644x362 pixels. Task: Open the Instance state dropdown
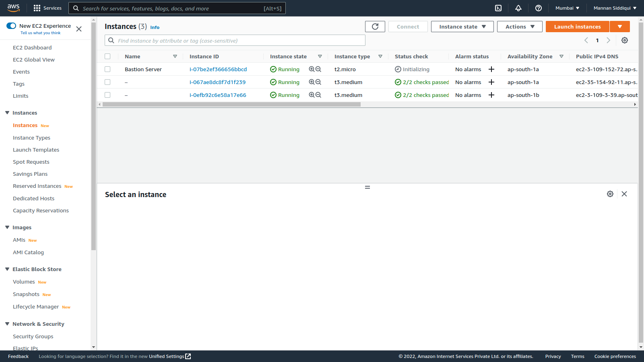point(462,26)
